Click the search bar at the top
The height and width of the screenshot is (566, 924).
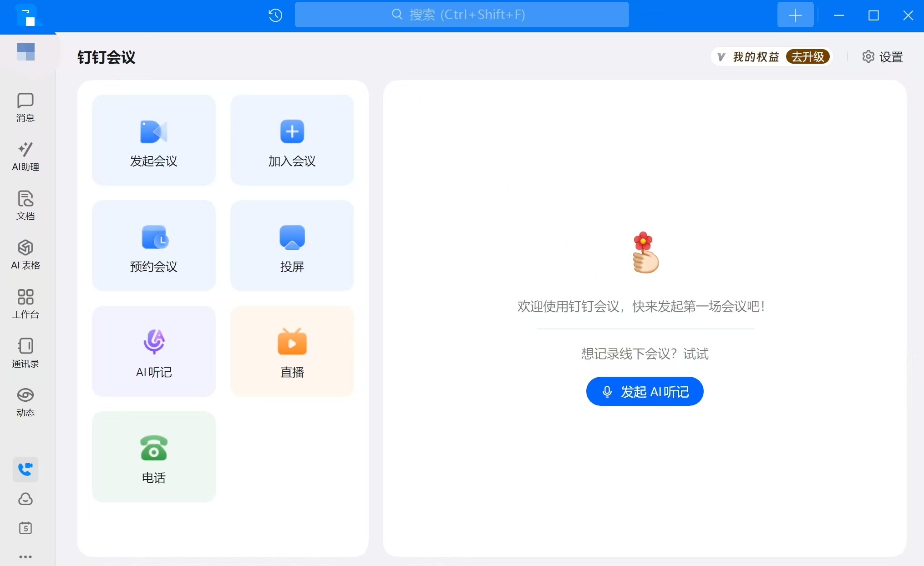[462, 15]
